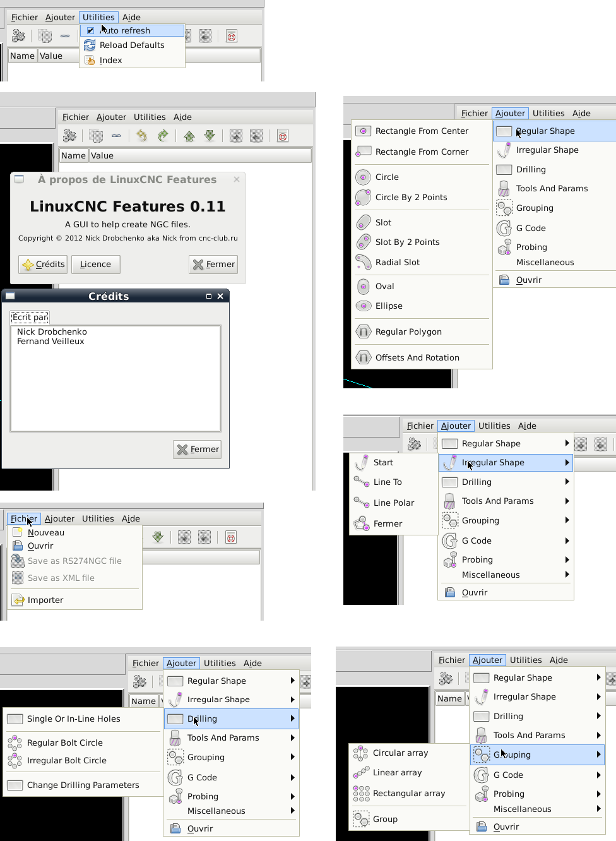Choose Line Polar in Irregular Shape submenu

pos(393,503)
